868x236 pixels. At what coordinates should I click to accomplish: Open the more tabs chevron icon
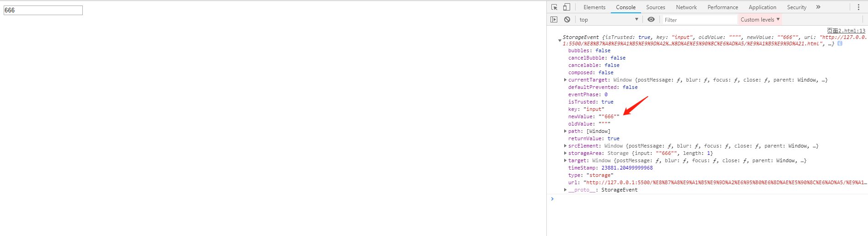(818, 7)
